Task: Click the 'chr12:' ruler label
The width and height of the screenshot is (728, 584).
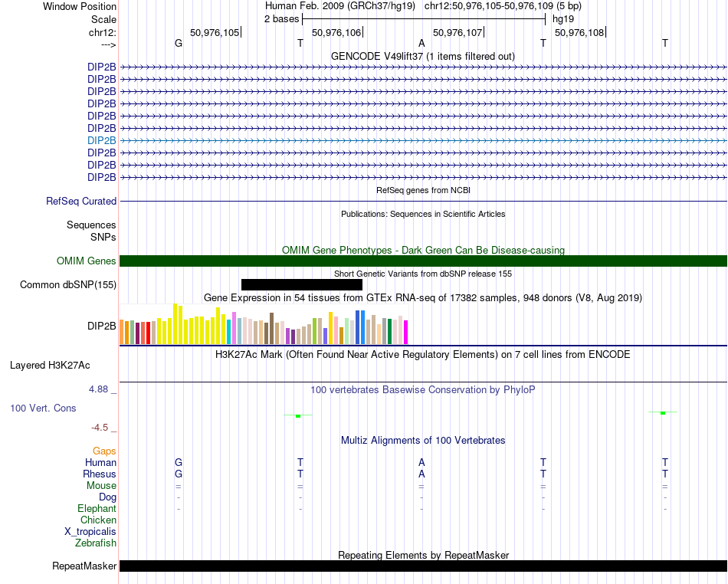Action: pyautogui.click(x=102, y=32)
